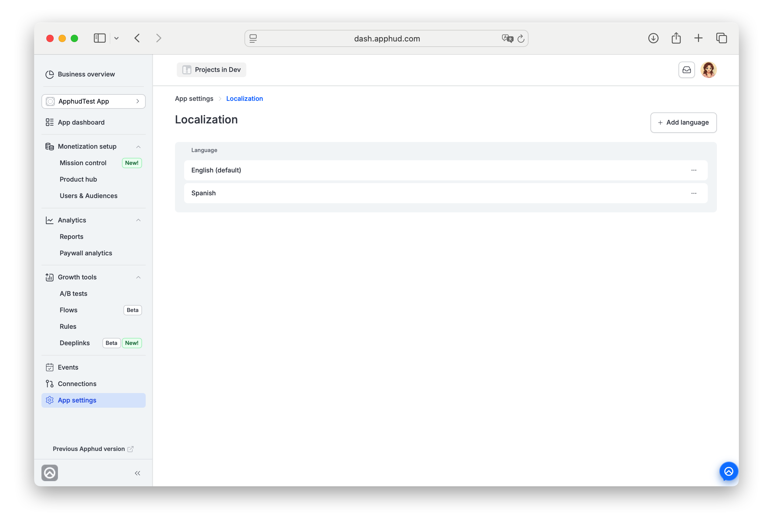Click the Business overview pie chart icon
Screen dimensions: 773x532
[50, 74]
